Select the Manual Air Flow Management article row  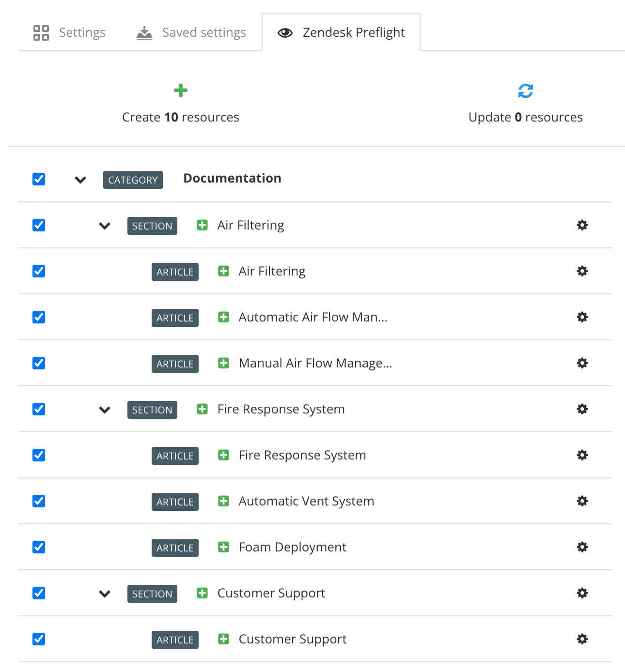click(x=315, y=363)
